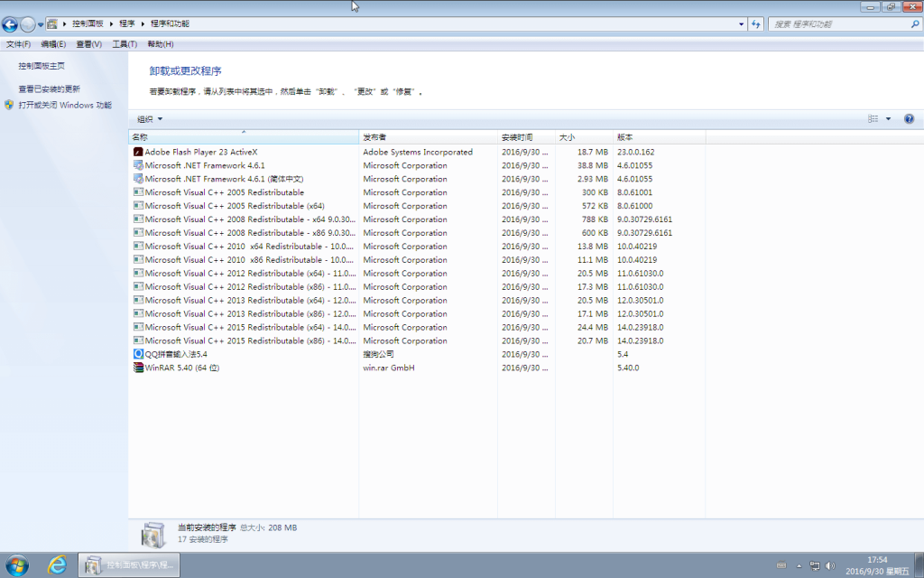This screenshot has height=578, width=924.
Task: Select Visual C++ 2012 Redistributable (x64) name
Action: 251,273
